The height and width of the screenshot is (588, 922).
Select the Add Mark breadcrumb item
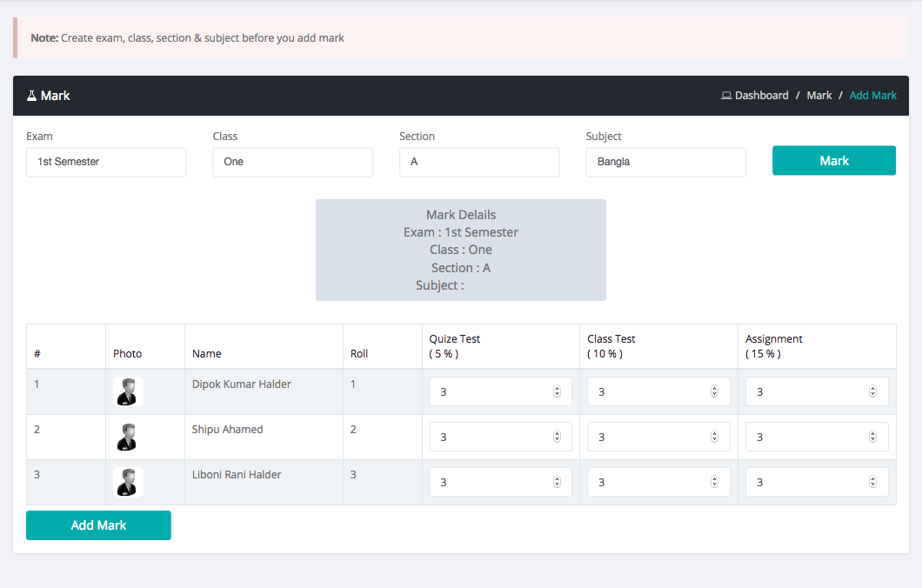click(x=872, y=96)
